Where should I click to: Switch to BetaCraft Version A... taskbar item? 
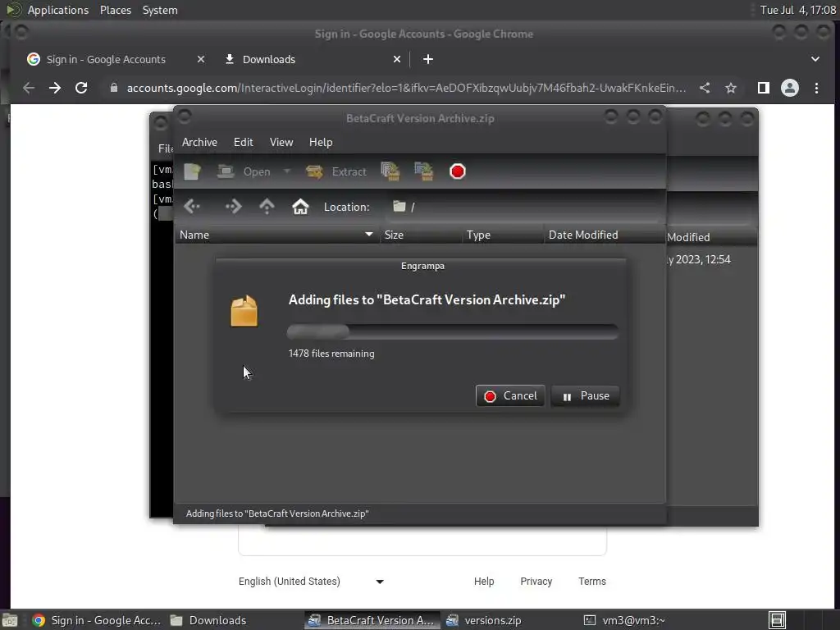click(x=372, y=620)
